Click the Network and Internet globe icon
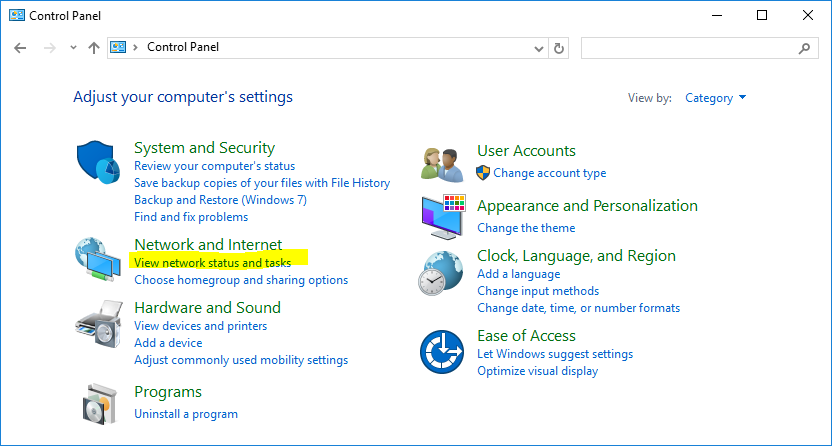832x446 pixels. pyautogui.click(x=98, y=259)
